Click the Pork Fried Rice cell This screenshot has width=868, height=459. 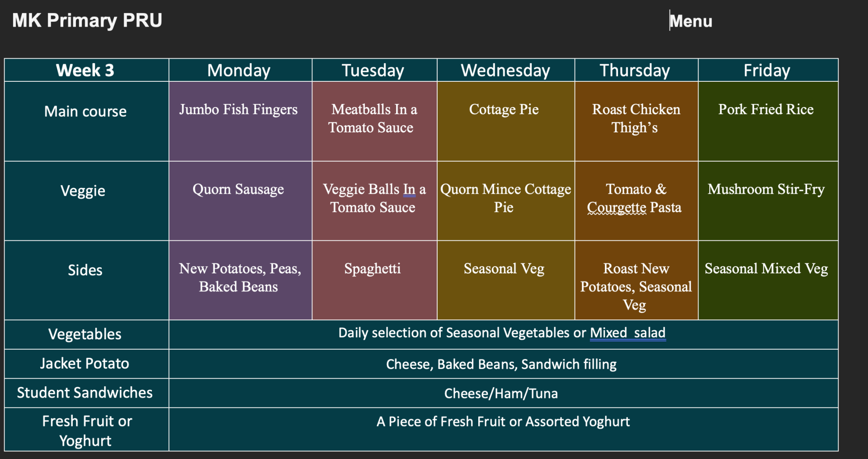click(x=768, y=121)
